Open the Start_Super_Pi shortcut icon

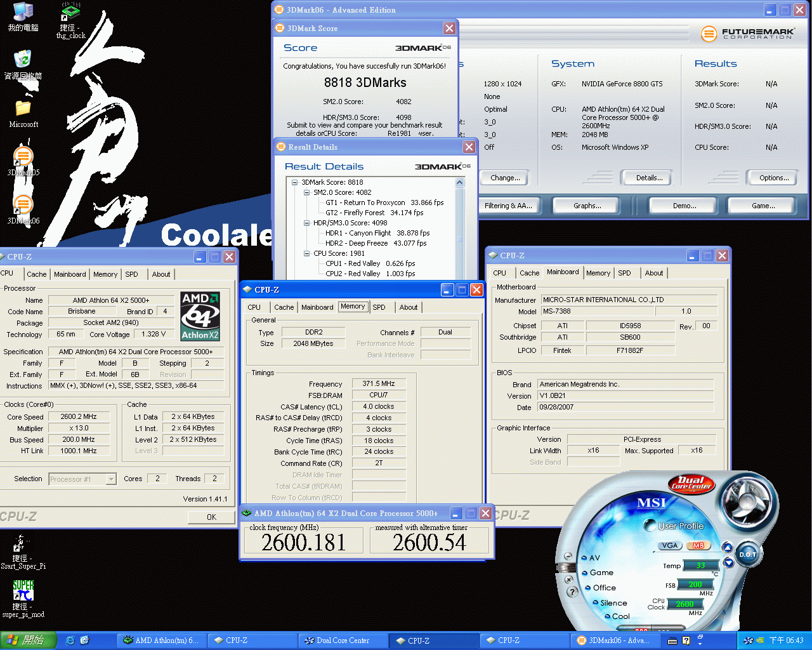coord(23,552)
